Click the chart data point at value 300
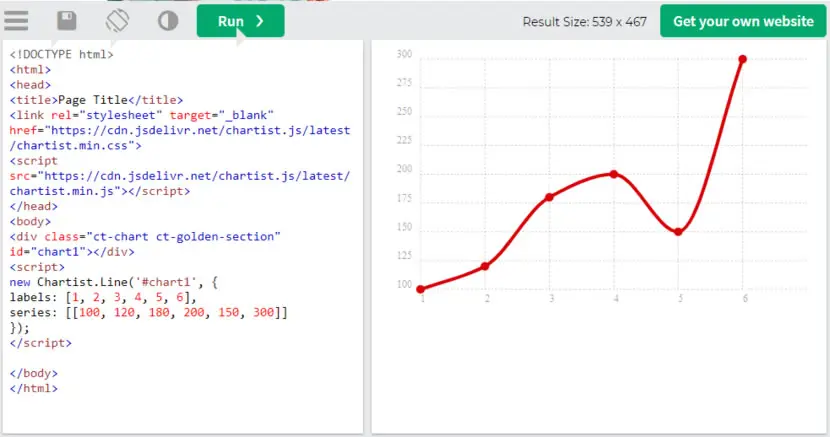Screen dimensions: 830x437 point(743,59)
